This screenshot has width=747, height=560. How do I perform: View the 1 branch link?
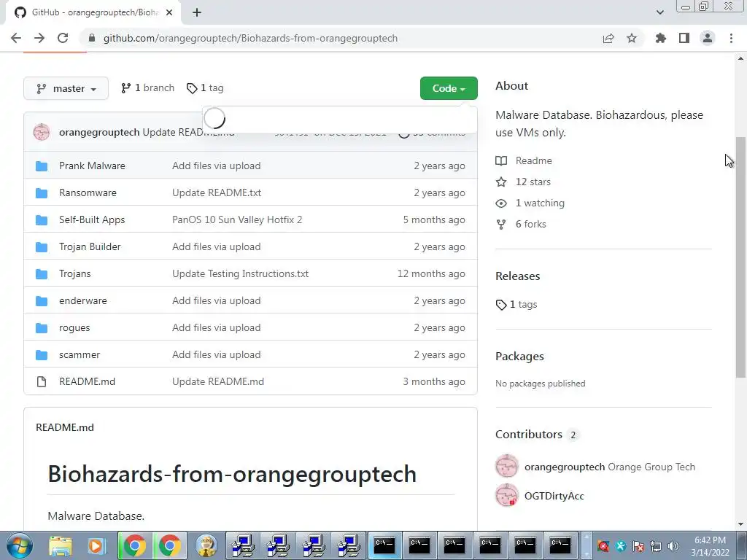147,88
